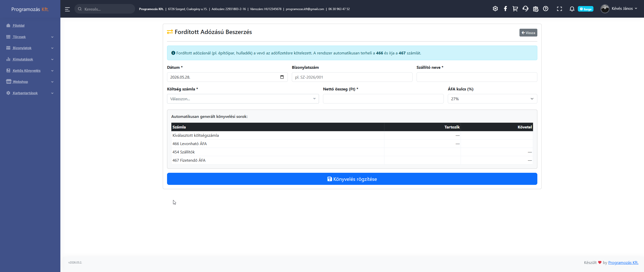Click the Vissza back button
Image resolution: width=644 pixels, height=272 pixels.
pos(528,33)
